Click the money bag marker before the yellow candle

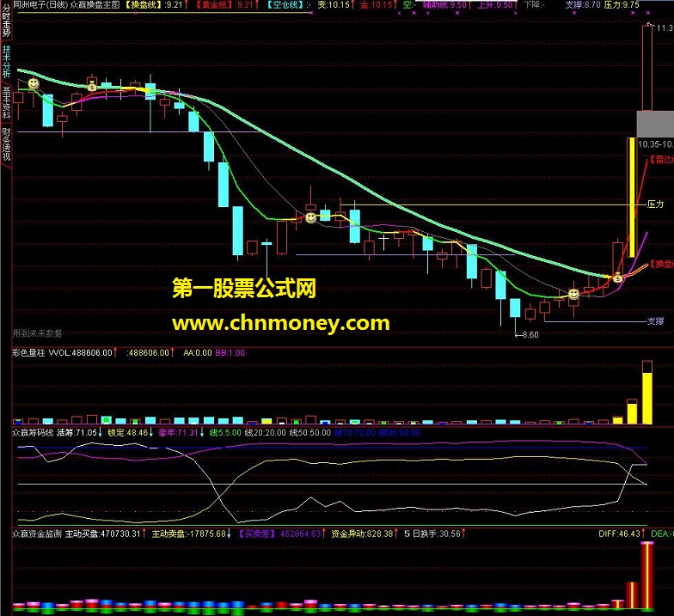tap(617, 278)
